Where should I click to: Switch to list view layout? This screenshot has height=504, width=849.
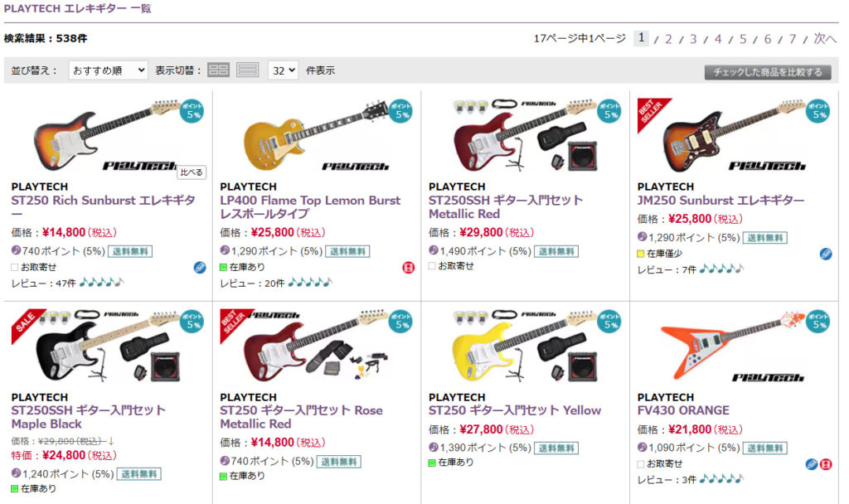(248, 70)
